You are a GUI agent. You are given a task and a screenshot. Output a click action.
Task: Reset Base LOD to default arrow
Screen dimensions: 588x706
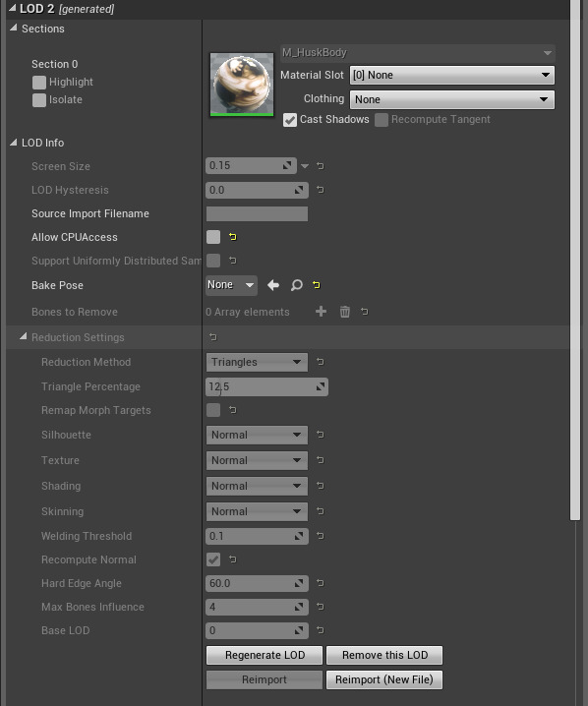(321, 630)
